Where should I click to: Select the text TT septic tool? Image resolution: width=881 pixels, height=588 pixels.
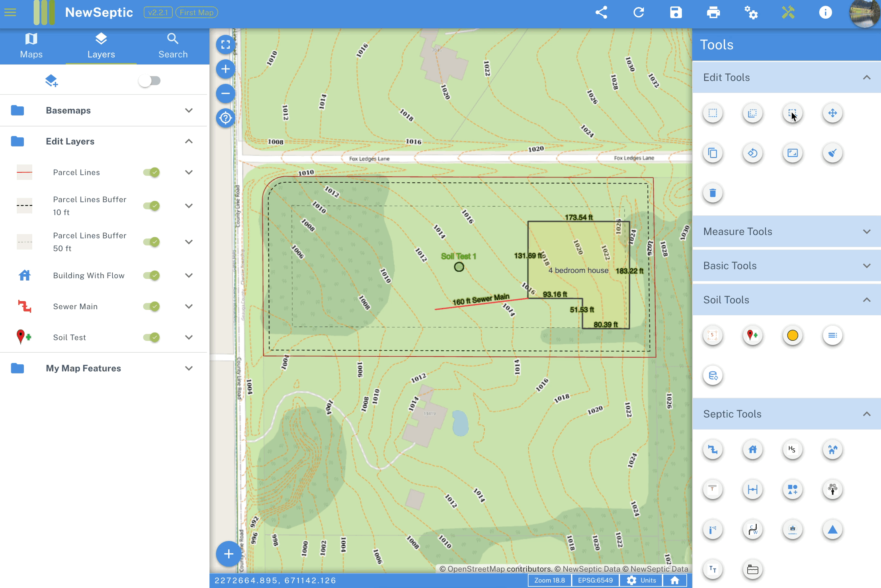point(713,570)
